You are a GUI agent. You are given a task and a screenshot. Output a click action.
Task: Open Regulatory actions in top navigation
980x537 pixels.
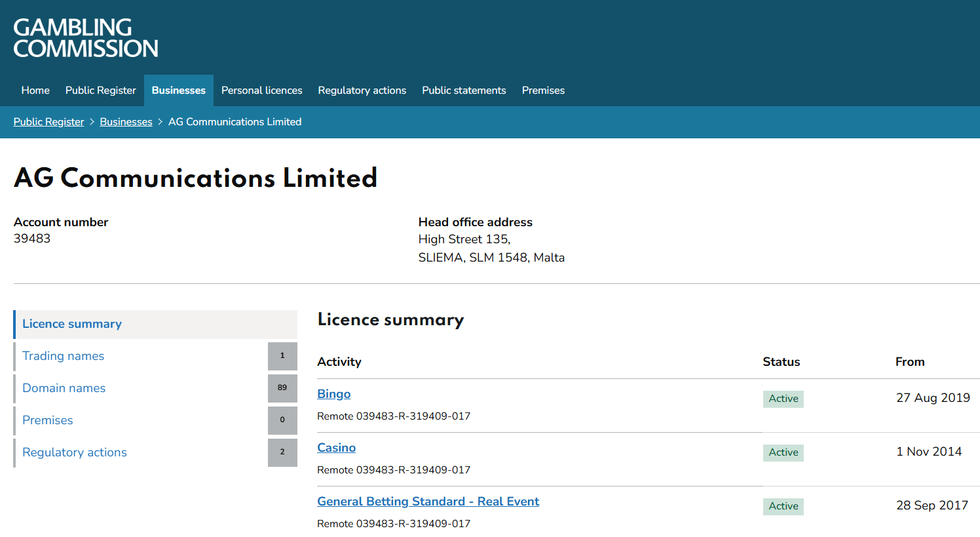[362, 90]
